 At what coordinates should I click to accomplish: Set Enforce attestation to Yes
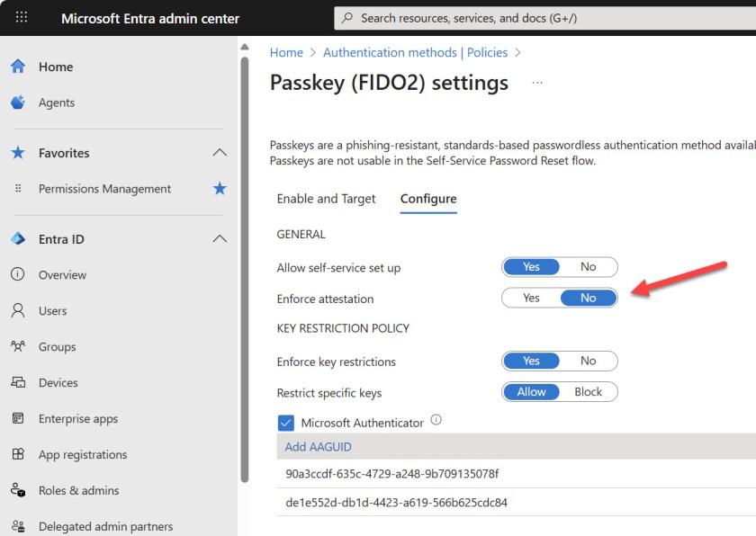(x=532, y=298)
